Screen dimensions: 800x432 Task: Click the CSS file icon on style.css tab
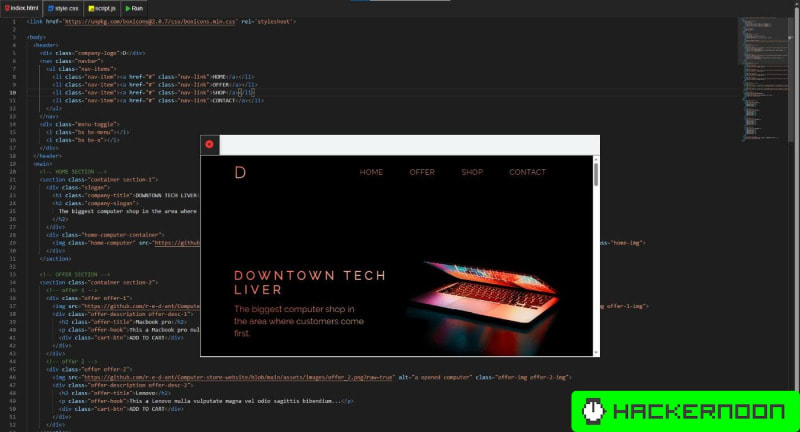click(x=50, y=7)
